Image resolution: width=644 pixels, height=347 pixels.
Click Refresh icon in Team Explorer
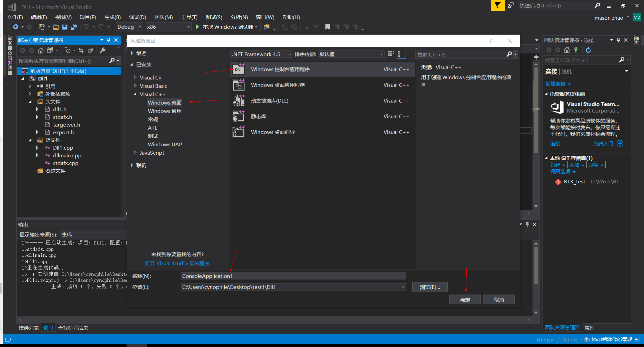588,50
